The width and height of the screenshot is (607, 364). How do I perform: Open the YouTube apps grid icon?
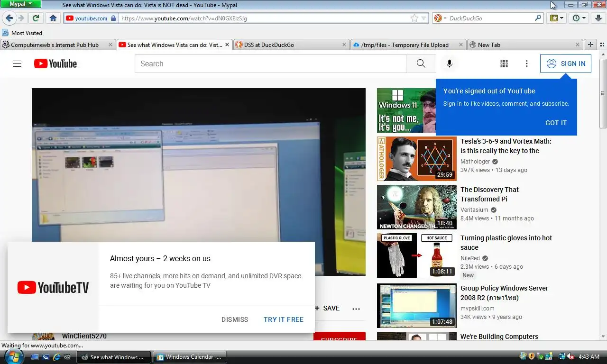(x=504, y=64)
